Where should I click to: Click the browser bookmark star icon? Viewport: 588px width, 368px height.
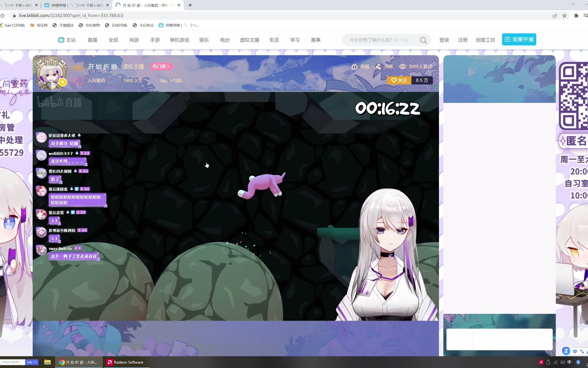click(x=565, y=16)
